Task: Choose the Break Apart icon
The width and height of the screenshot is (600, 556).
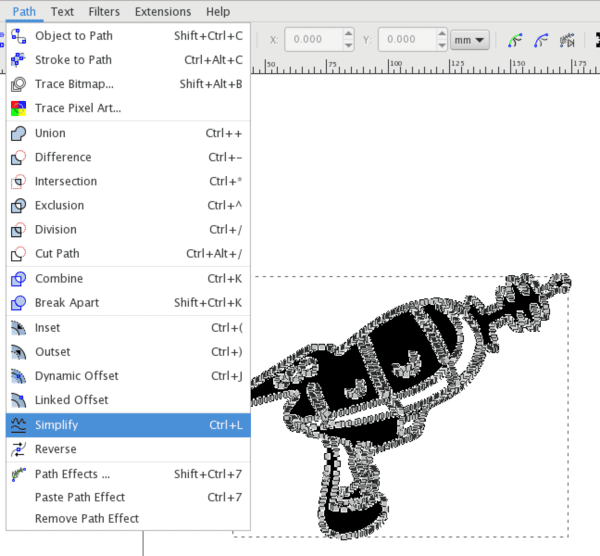Action: tap(18, 303)
